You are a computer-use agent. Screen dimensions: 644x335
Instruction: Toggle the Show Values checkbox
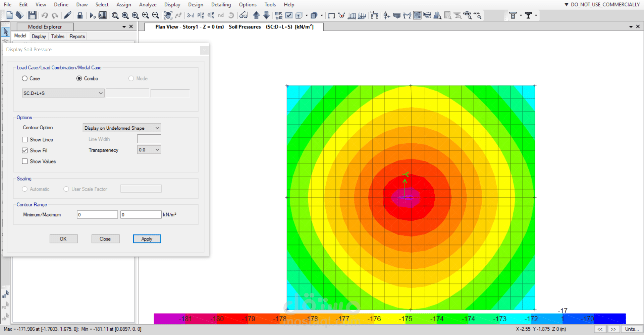25,161
